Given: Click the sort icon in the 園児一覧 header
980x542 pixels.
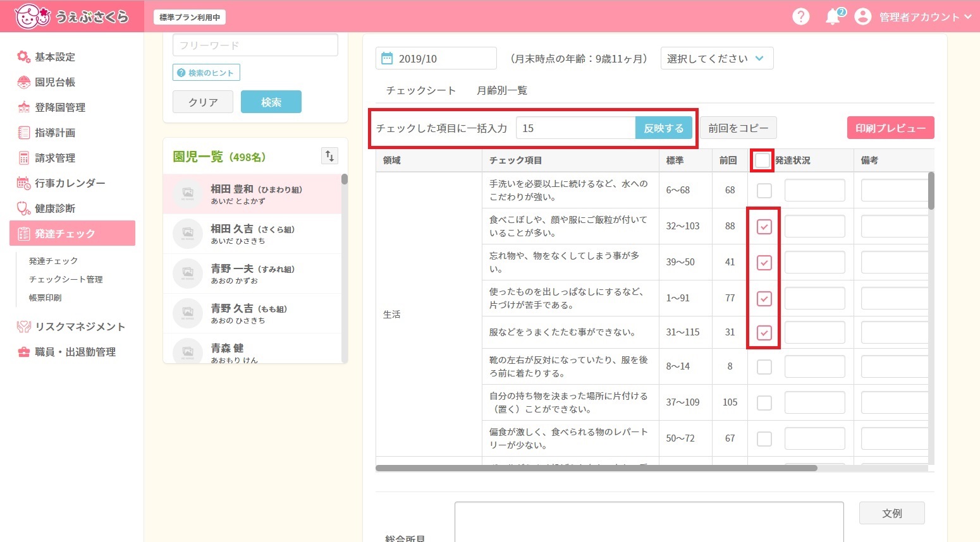Looking at the screenshot, I should pos(330,156).
